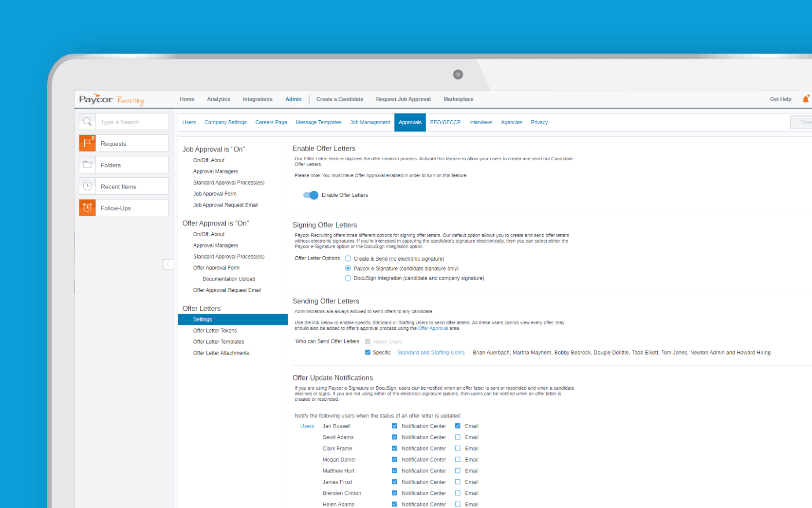
Task: Open Recent Items in sidebar
Action: (124, 186)
